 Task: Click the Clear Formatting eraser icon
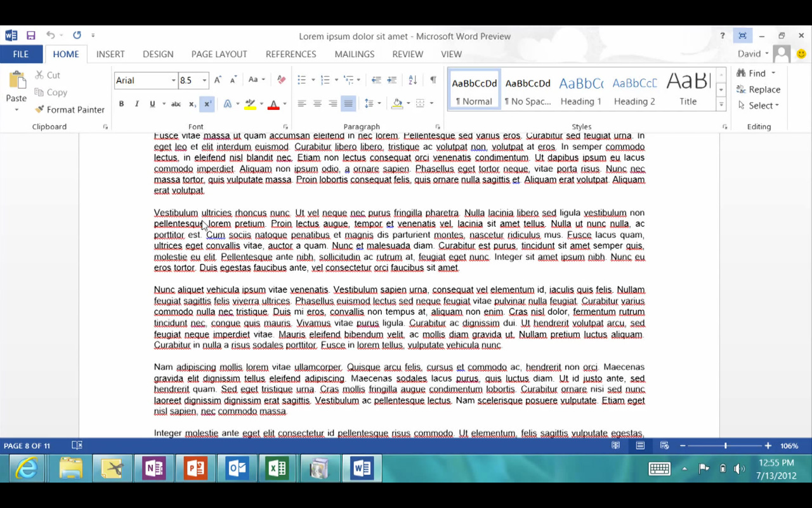click(x=281, y=80)
